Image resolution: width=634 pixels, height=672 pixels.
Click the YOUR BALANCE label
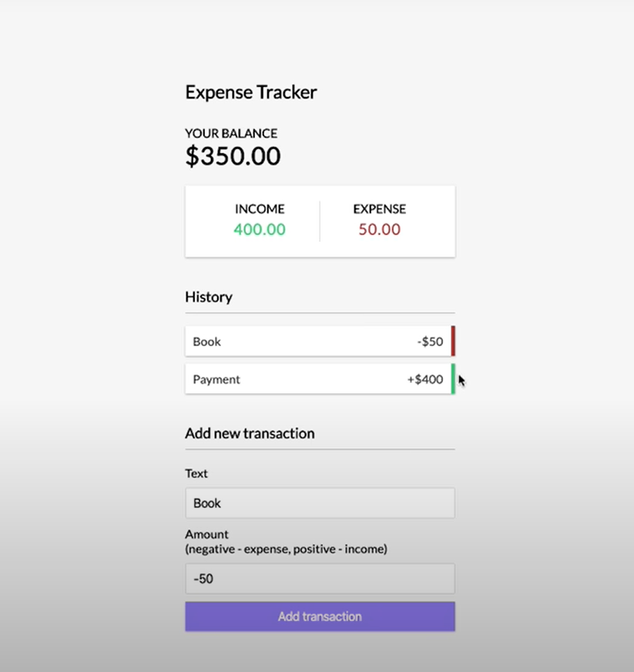point(231,133)
